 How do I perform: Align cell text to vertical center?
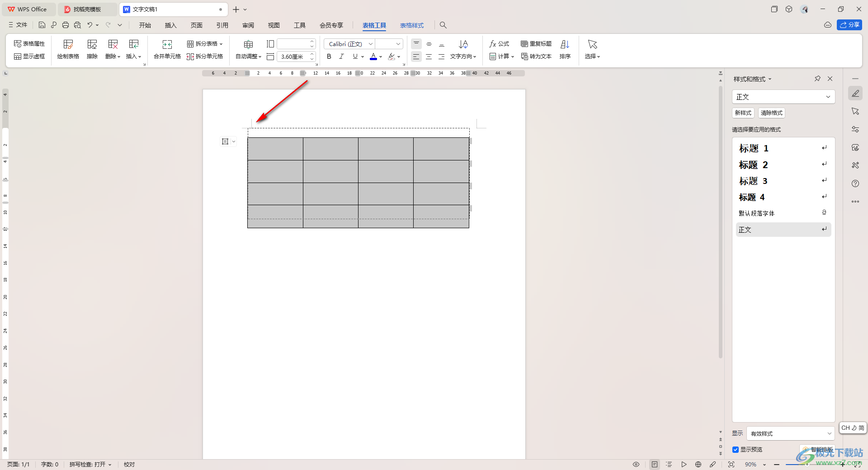tap(429, 44)
